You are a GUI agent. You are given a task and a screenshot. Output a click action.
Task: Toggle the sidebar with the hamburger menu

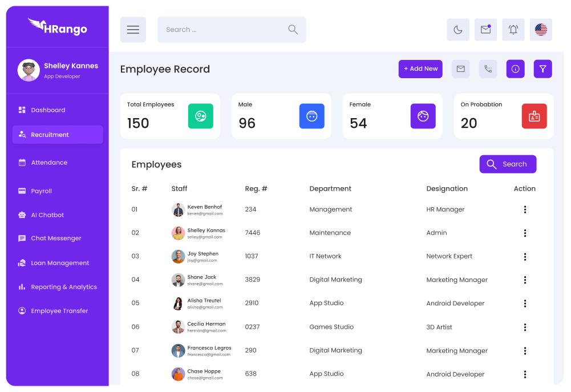tap(133, 30)
